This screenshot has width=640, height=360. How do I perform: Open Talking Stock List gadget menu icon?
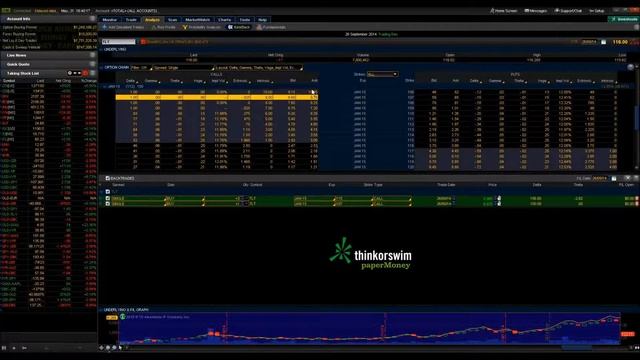pyautogui.click(x=93, y=73)
